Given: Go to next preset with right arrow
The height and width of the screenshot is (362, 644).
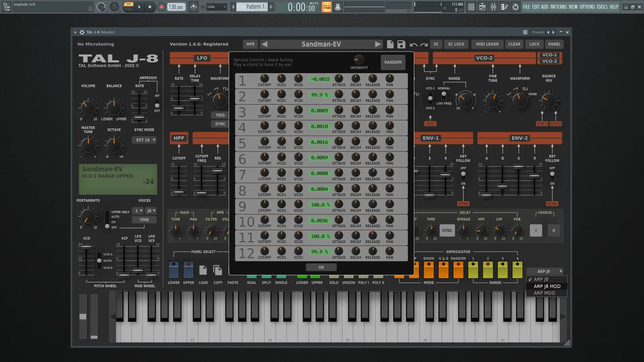Looking at the screenshot, I should click(378, 44).
